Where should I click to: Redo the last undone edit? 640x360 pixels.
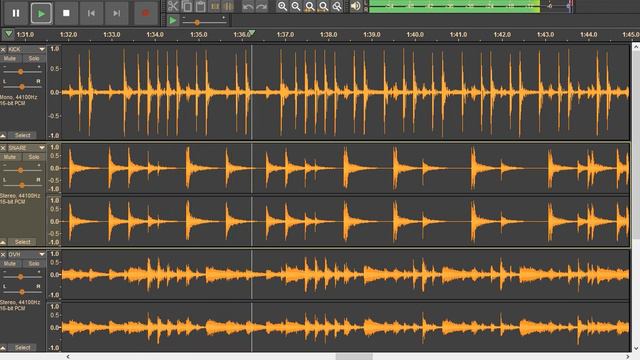coord(262,6)
